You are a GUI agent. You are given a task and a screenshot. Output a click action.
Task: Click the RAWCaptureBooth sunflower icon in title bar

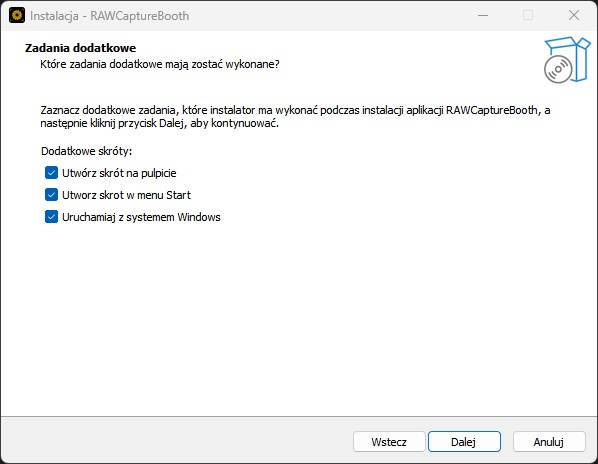coord(17,16)
